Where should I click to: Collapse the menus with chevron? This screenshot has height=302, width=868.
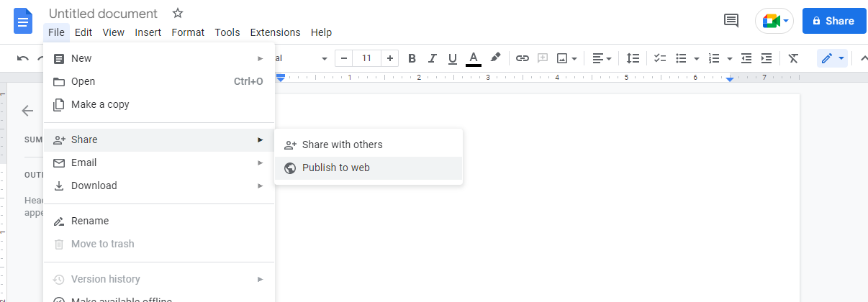coord(864,58)
